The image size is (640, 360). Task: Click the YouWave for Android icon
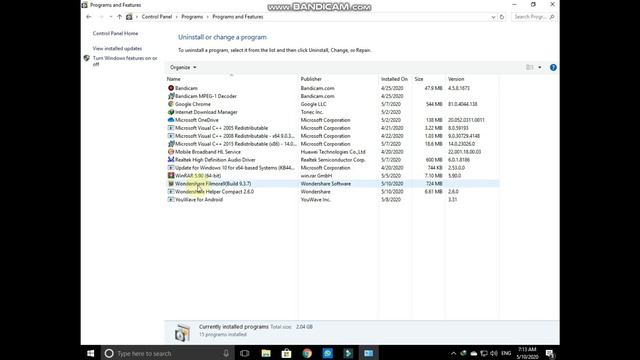click(171, 200)
